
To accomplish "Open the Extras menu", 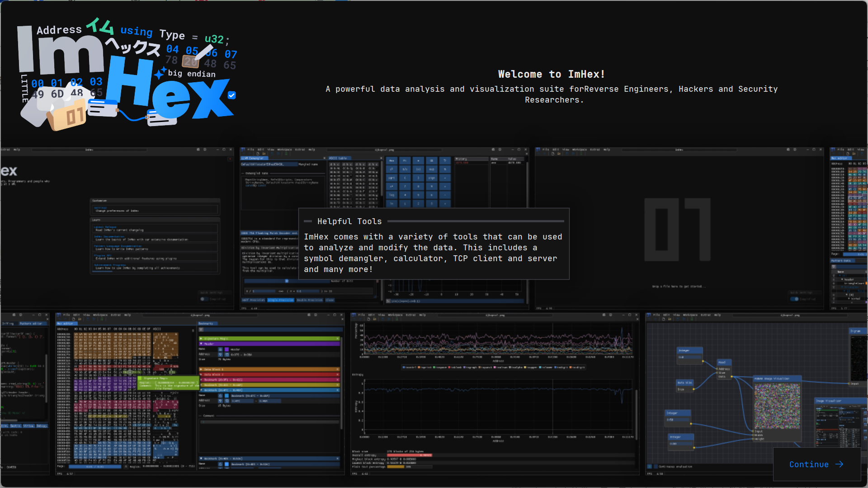I will click(x=300, y=150).
